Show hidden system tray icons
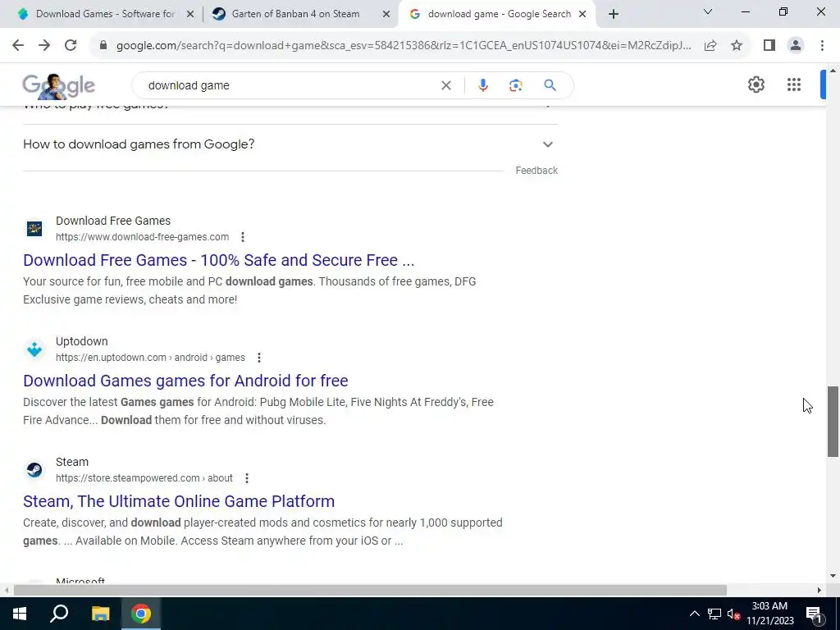Viewport: 840px width, 630px height. coord(694,614)
